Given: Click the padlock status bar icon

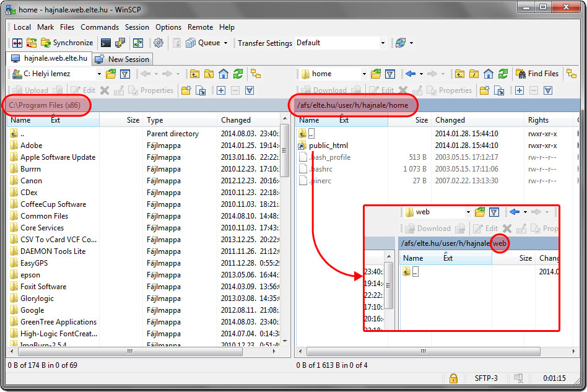Looking at the screenshot, I should pyautogui.click(x=453, y=378).
